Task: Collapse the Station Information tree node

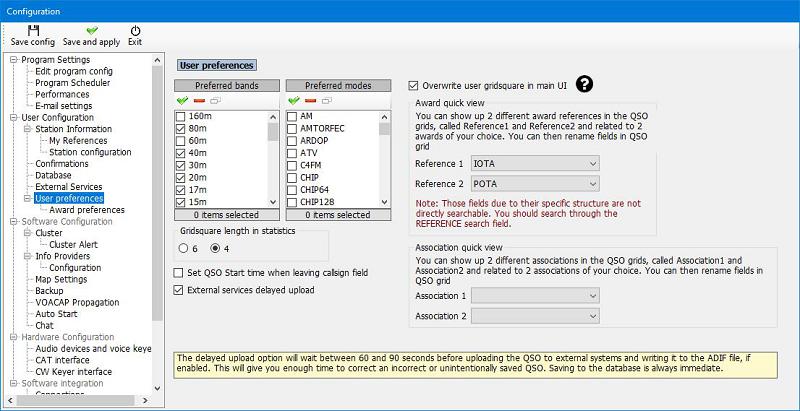Action: click(x=27, y=129)
